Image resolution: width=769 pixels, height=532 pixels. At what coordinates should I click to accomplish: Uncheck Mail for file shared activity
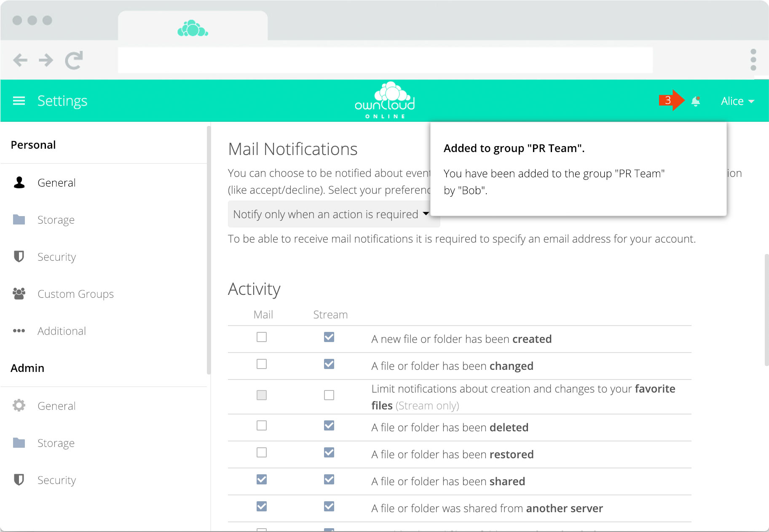click(262, 479)
